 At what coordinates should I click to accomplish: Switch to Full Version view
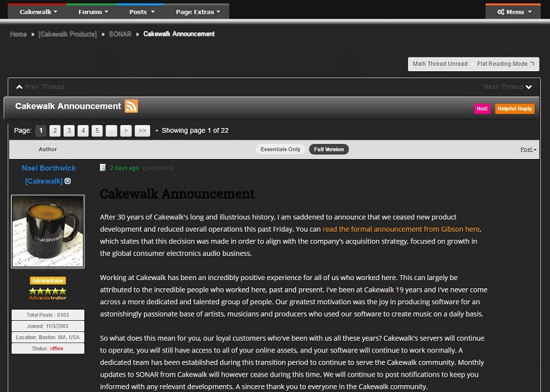pyautogui.click(x=329, y=149)
